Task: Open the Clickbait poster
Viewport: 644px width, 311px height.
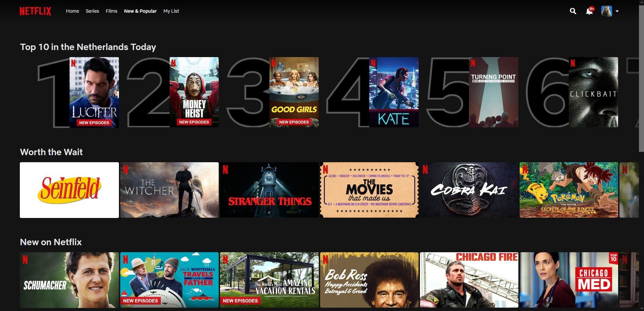Action: coord(593,92)
